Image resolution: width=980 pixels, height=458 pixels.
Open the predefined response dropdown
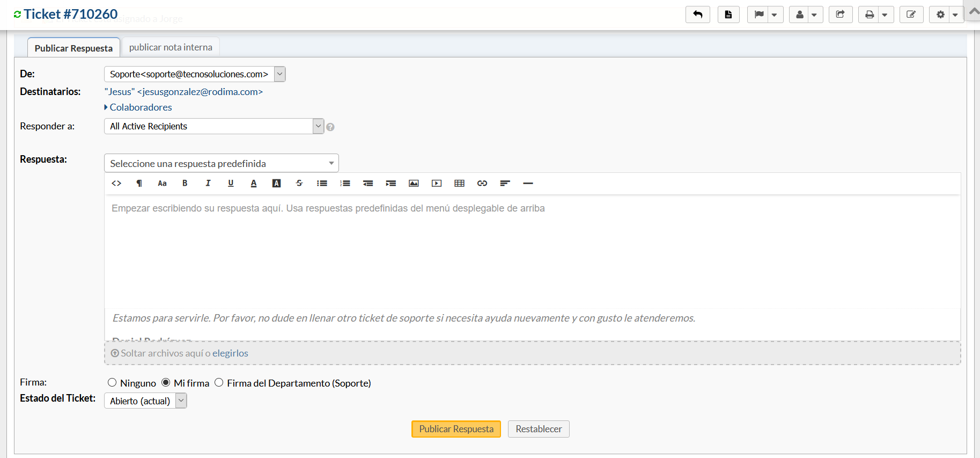click(x=221, y=163)
